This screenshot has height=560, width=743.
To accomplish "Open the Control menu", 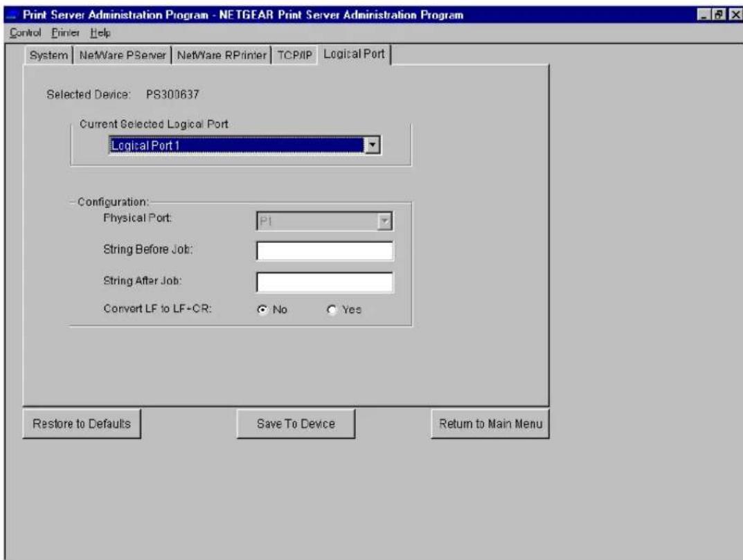I will pyautogui.click(x=25, y=33).
